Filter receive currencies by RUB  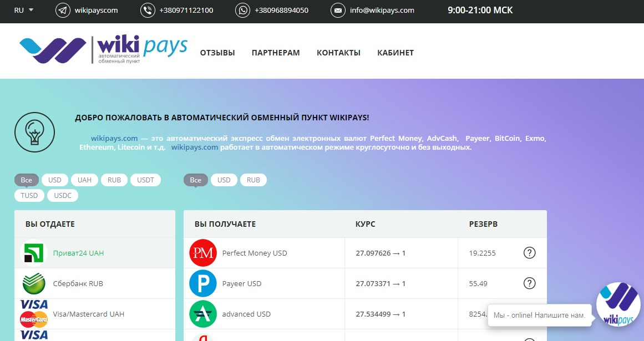coord(253,180)
